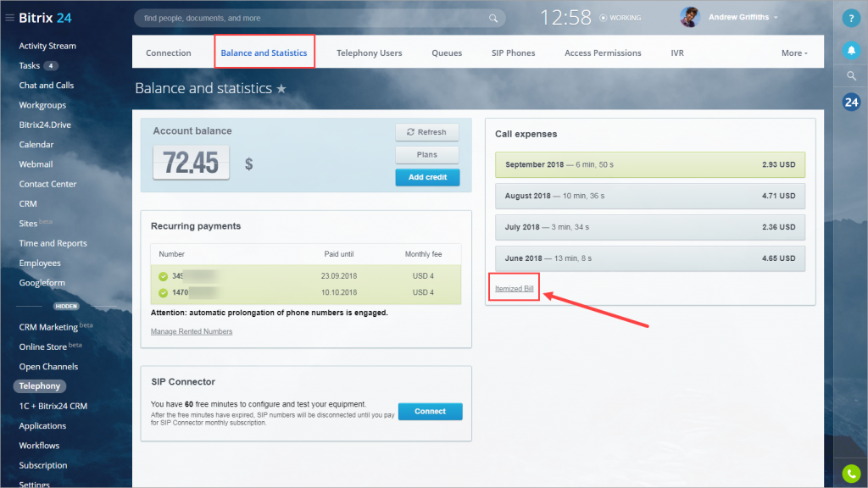The width and height of the screenshot is (868, 488).
Task: Go to Open Channels
Action: 48,367
